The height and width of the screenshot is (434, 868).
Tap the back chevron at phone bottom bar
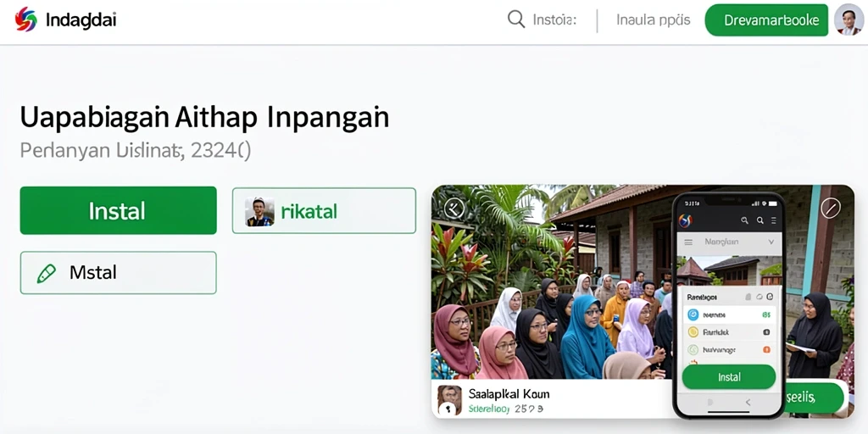[x=748, y=402]
